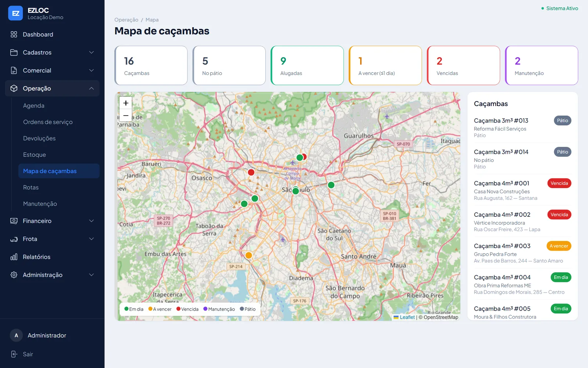Expand the Comercial menu chevron
Viewport: 588px width, 368px height.
92,70
